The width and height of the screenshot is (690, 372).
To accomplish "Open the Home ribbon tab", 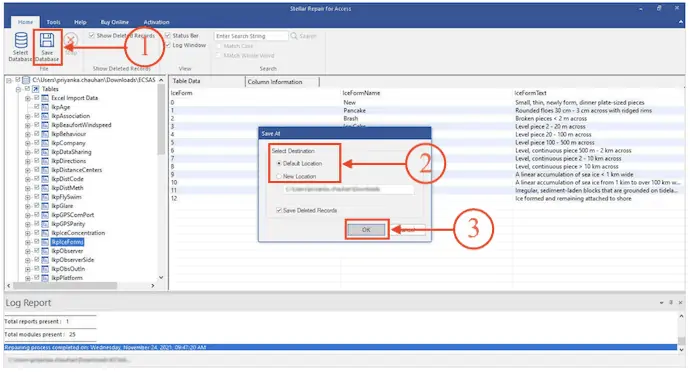I will point(25,22).
